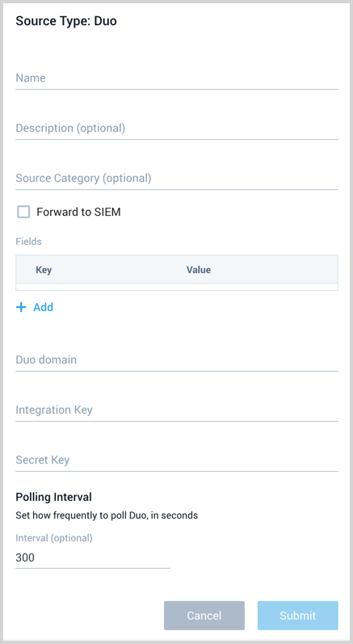The width and height of the screenshot is (353, 644).
Task: Click the Fields section label
Action: coord(29,242)
